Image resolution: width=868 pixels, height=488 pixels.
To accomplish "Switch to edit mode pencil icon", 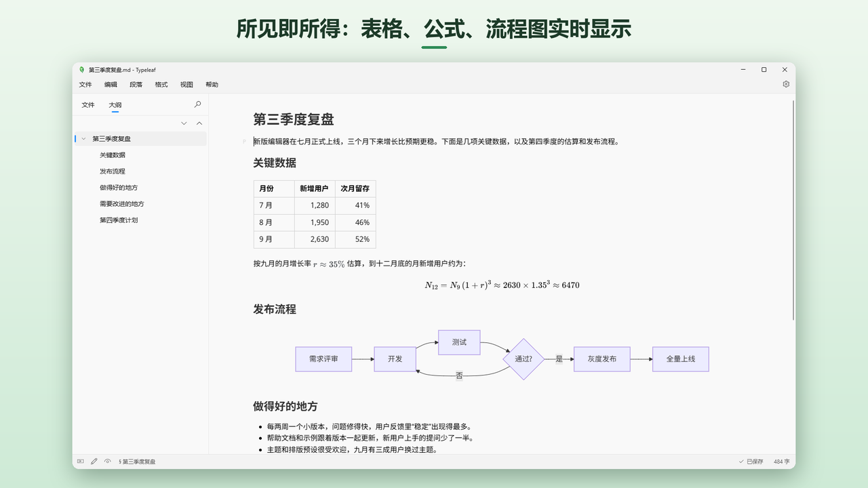I will (x=94, y=462).
